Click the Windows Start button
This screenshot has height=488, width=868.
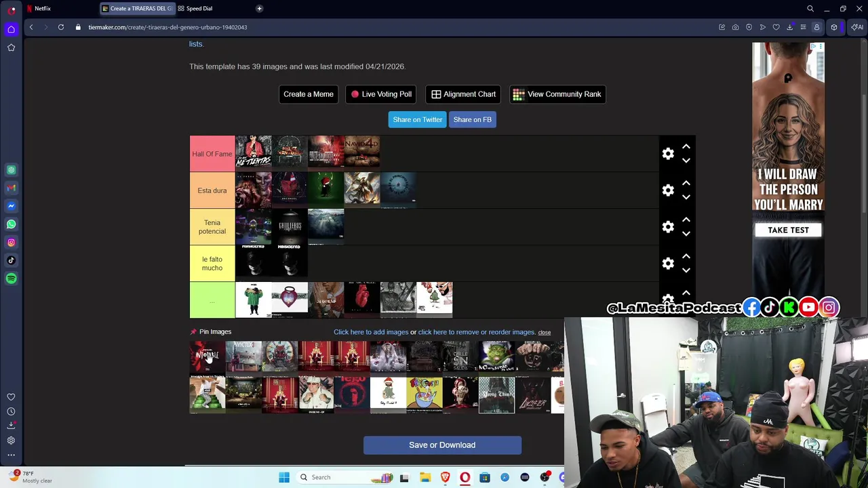click(284, 477)
